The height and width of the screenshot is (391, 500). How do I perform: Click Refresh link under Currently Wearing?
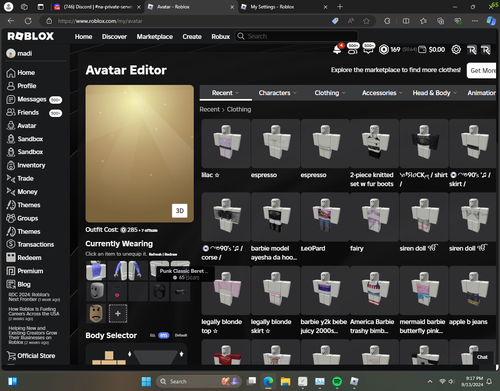coord(155,254)
